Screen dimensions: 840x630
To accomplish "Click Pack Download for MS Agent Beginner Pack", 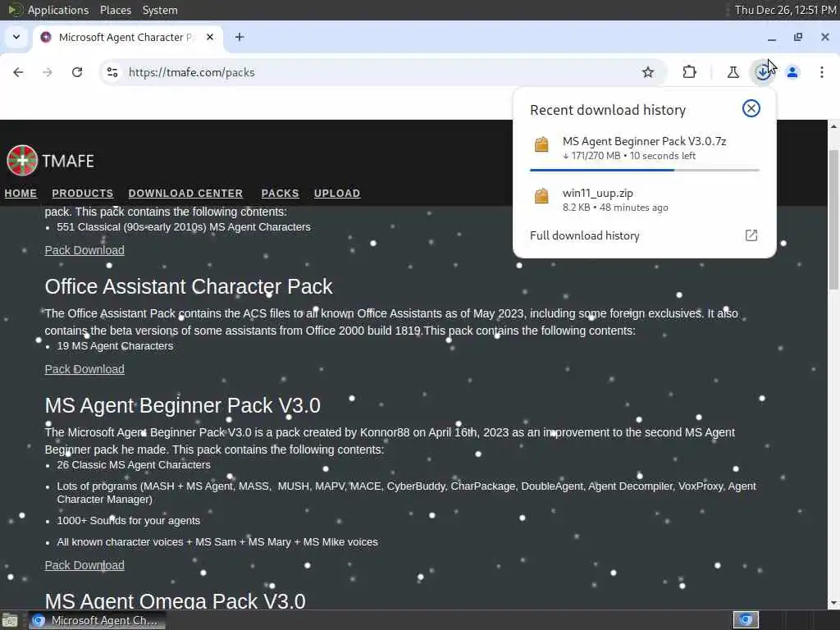I will (x=84, y=565).
